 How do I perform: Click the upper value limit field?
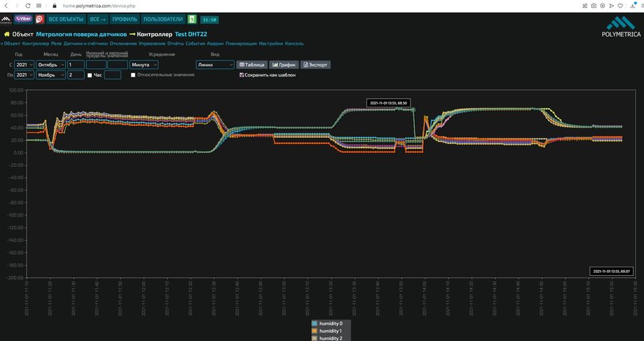[117, 65]
